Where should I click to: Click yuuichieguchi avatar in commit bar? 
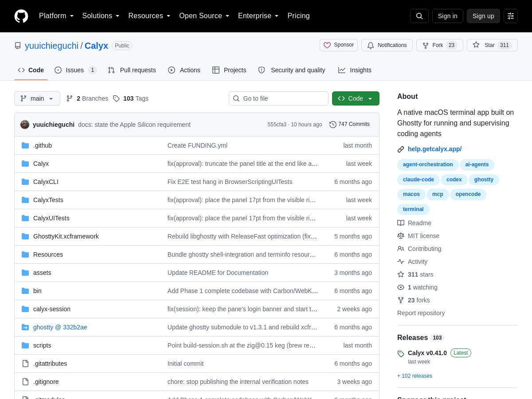coord(25,125)
